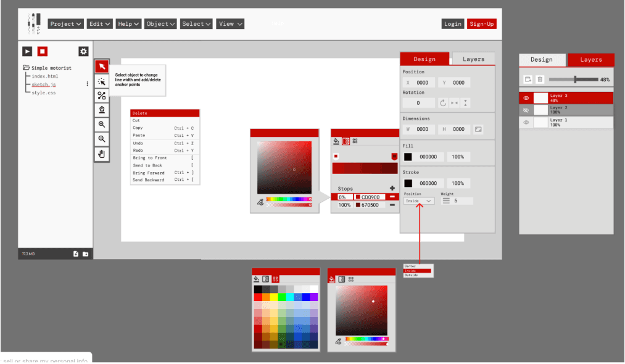Click the black Fill color swatch
Viewport: 625px width, 364px height.
click(408, 157)
